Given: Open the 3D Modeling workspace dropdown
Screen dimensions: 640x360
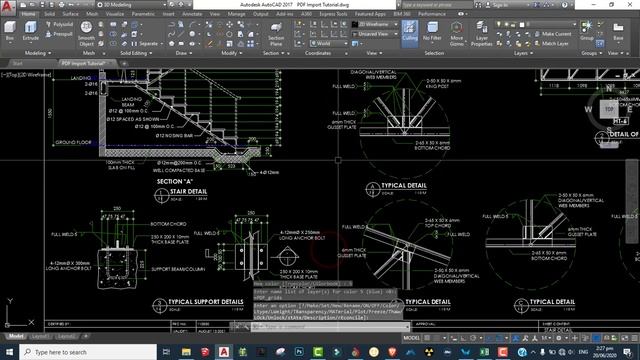Looking at the screenshot, I should [132, 4].
